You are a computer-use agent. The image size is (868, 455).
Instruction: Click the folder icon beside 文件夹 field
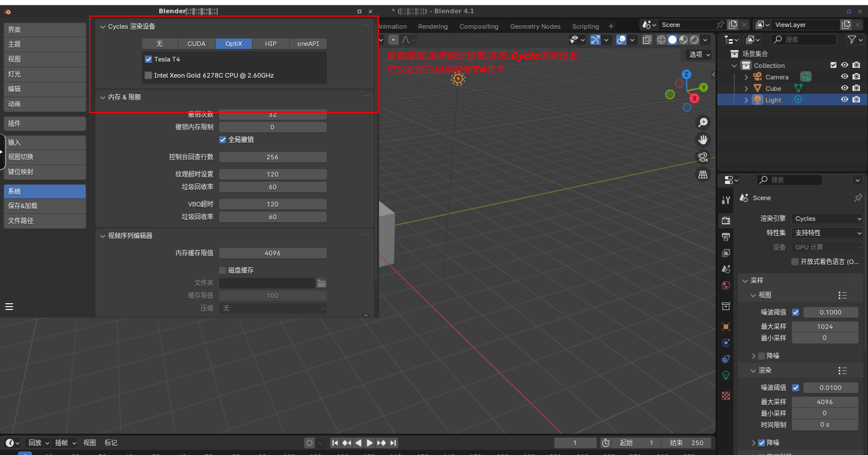pyautogui.click(x=321, y=283)
